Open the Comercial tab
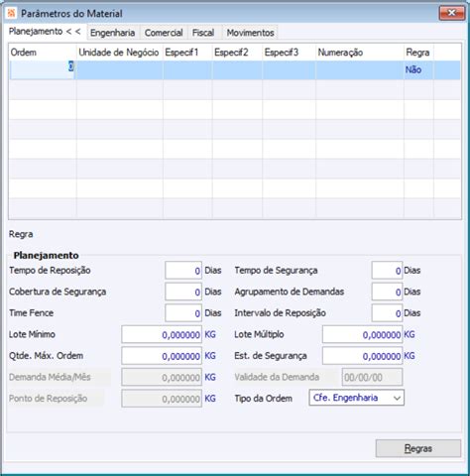Viewport: 470px width, 476px height. pyautogui.click(x=164, y=33)
